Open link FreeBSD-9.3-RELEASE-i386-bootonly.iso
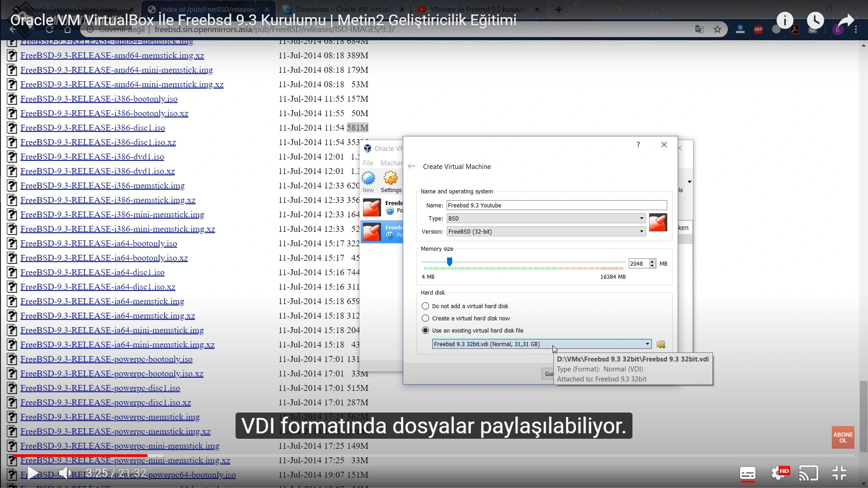 coord(99,99)
